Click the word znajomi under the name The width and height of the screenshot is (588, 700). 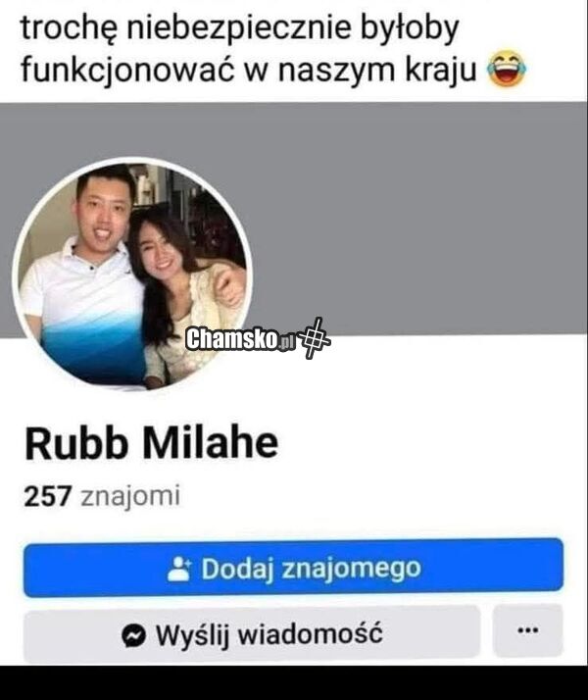point(130,496)
